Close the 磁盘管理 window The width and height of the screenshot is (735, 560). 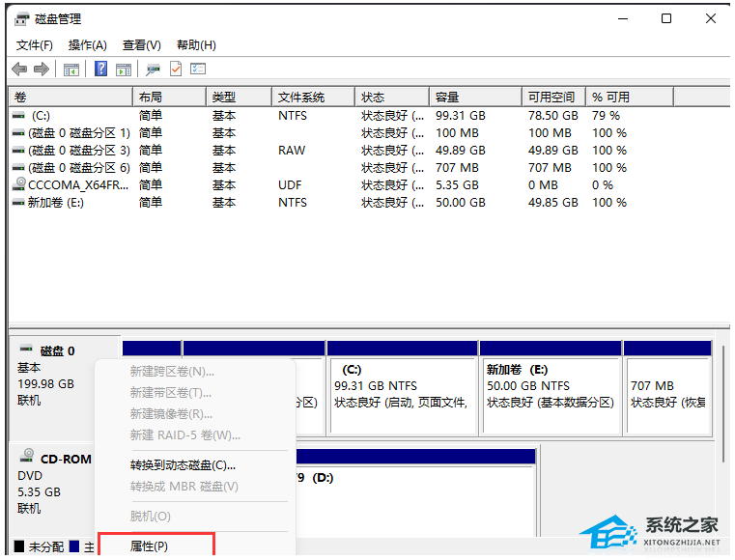pyautogui.click(x=711, y=18)
